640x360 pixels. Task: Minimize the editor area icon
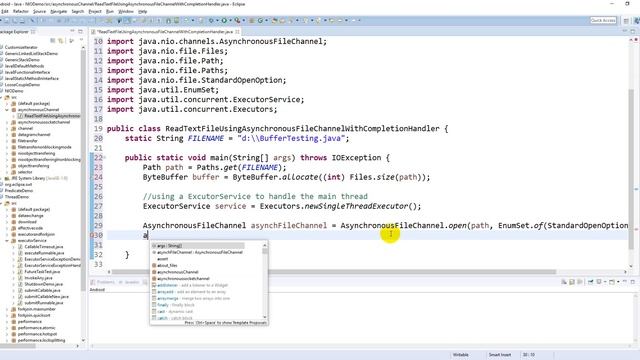[x=625, y=31]
